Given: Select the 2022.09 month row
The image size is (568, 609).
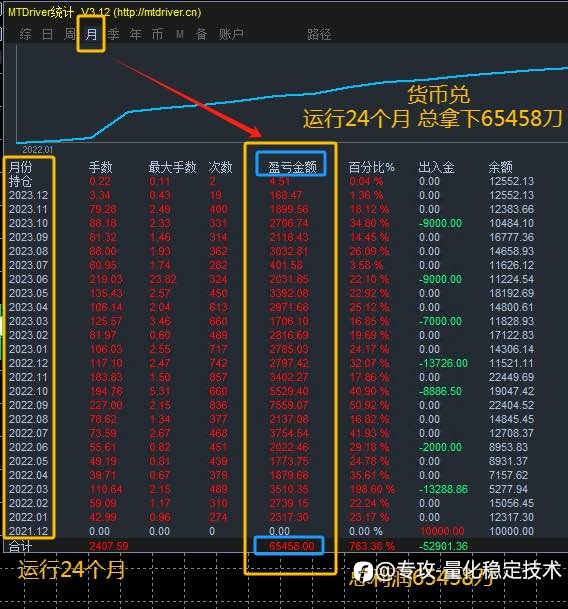Looking at the screenshot, I should click(x=271, y=405).
